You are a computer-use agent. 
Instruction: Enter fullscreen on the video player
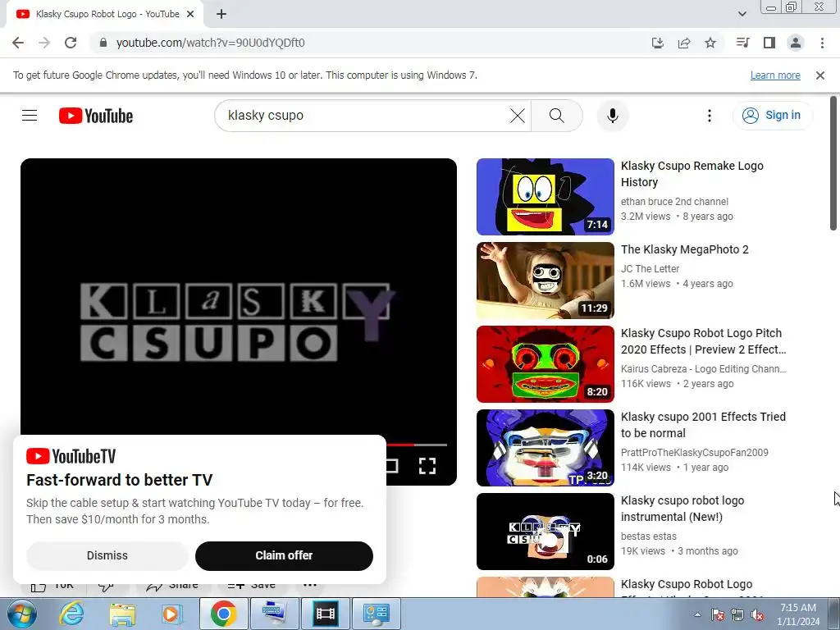coord(427,466)
